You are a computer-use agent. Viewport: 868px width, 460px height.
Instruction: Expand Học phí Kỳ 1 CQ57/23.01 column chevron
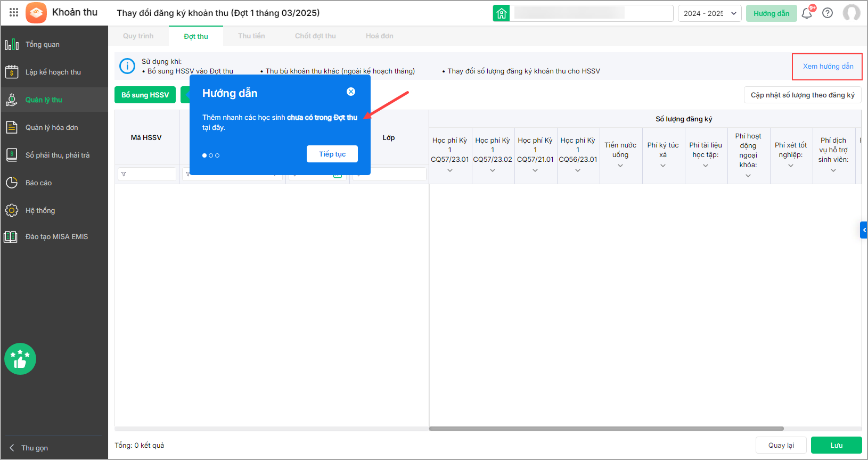point(450,170)
